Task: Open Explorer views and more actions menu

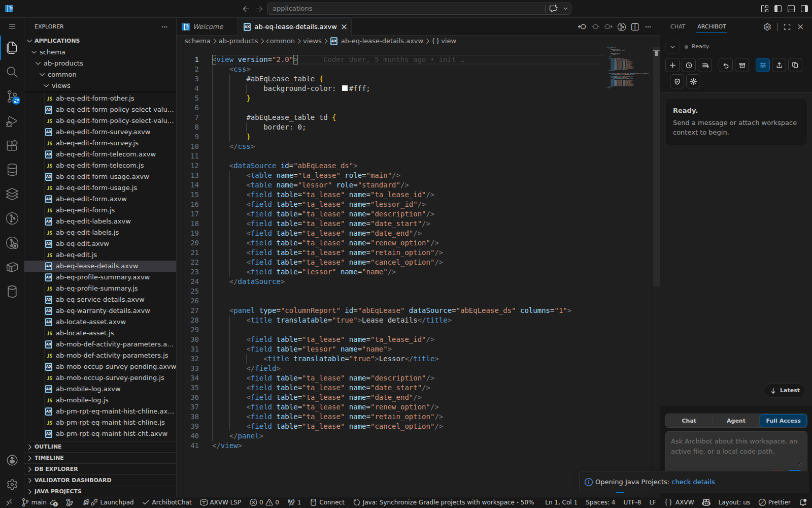Action: pos(164,26)
